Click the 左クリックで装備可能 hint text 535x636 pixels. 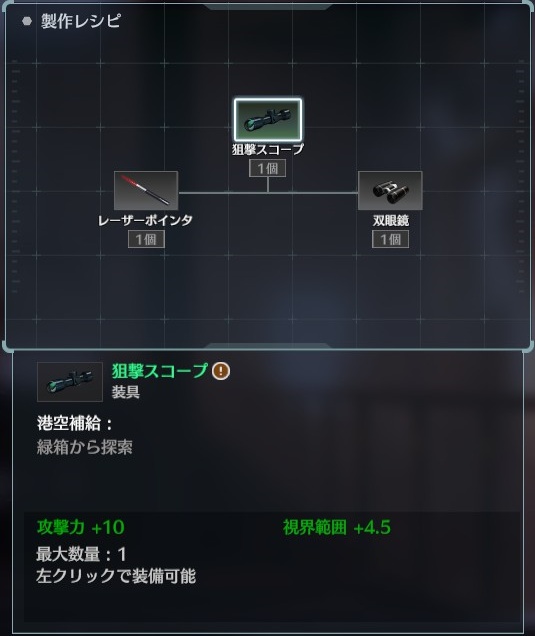[x=116, y=576]
